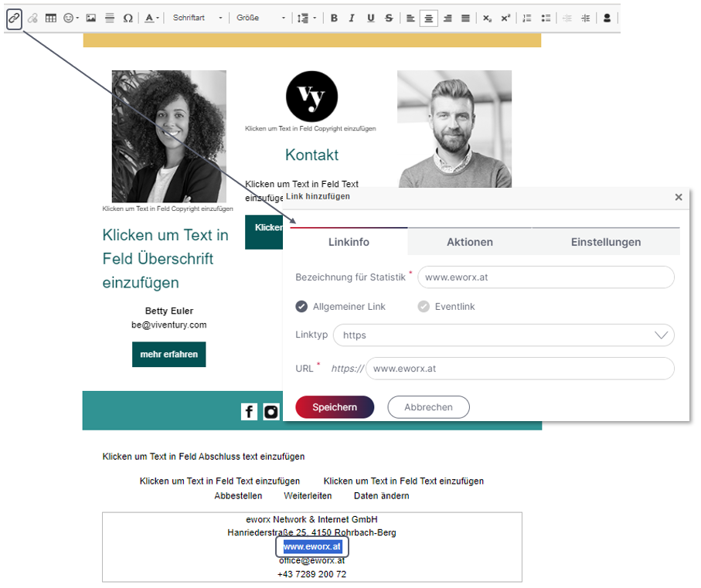Click the Abbrechen button
This screenshot has width=701, height=588.
[x=428, y=407]
